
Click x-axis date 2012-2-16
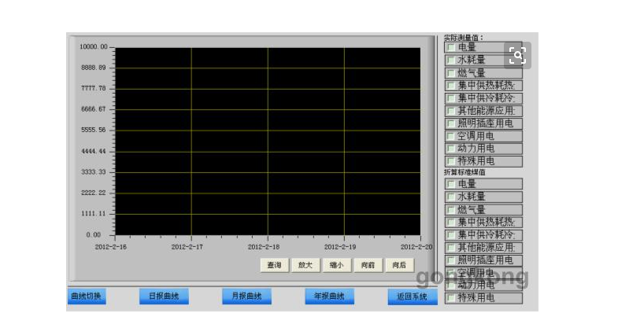coord(110,247)
